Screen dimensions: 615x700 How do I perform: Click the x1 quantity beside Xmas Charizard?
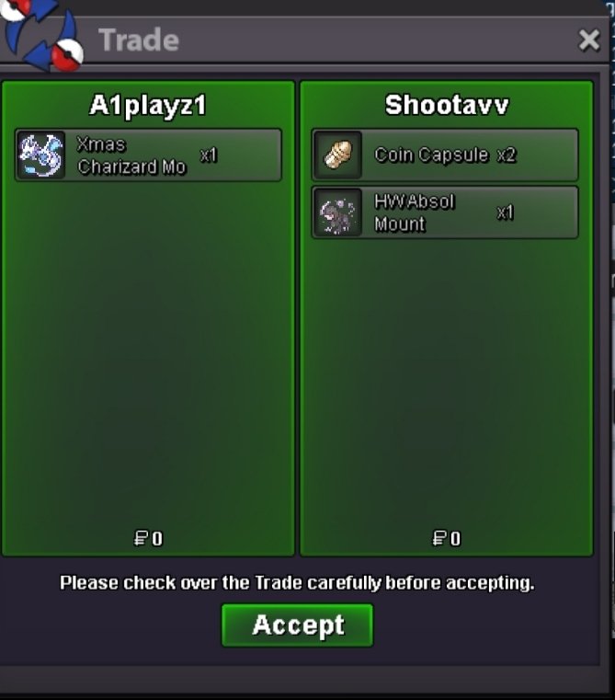[209, 155]
